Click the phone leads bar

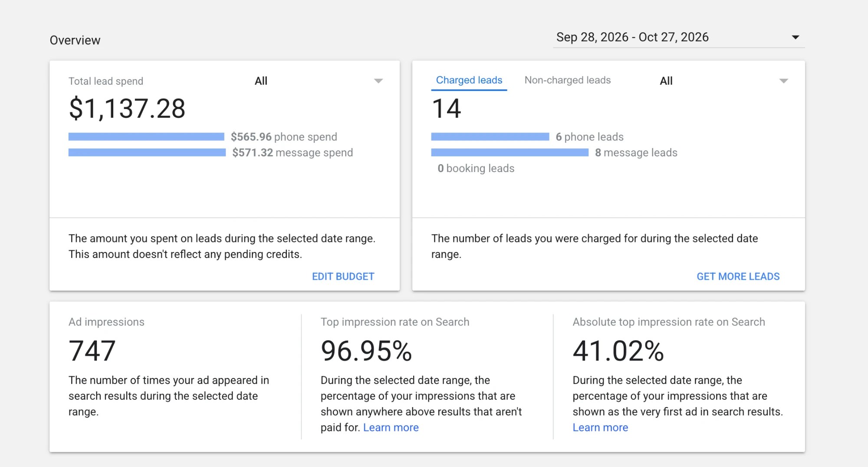point(490,137)
